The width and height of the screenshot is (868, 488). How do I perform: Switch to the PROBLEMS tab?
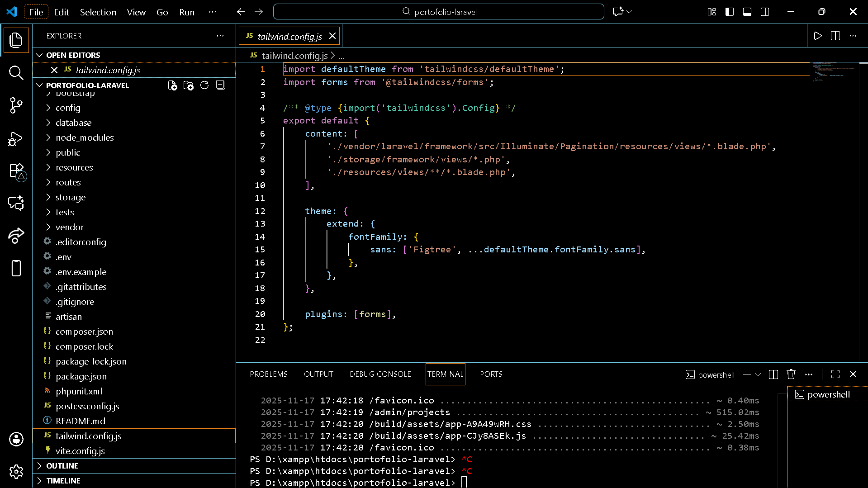268,374
